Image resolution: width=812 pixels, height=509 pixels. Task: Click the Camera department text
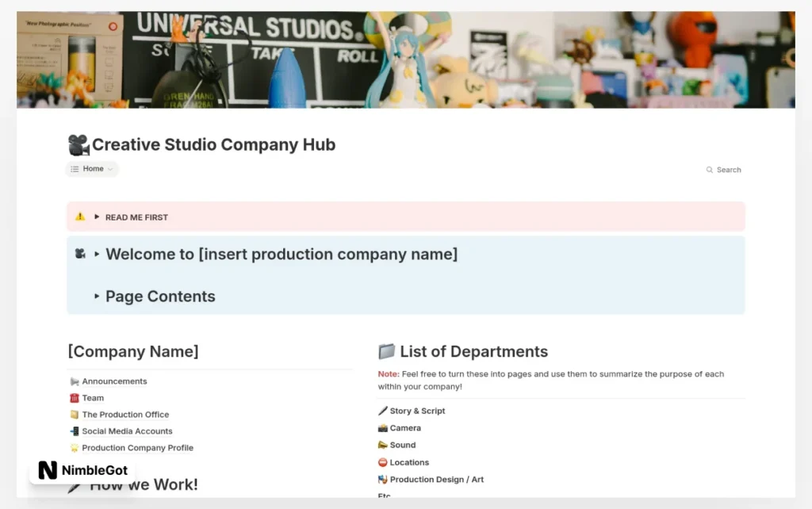coord(405,428)
